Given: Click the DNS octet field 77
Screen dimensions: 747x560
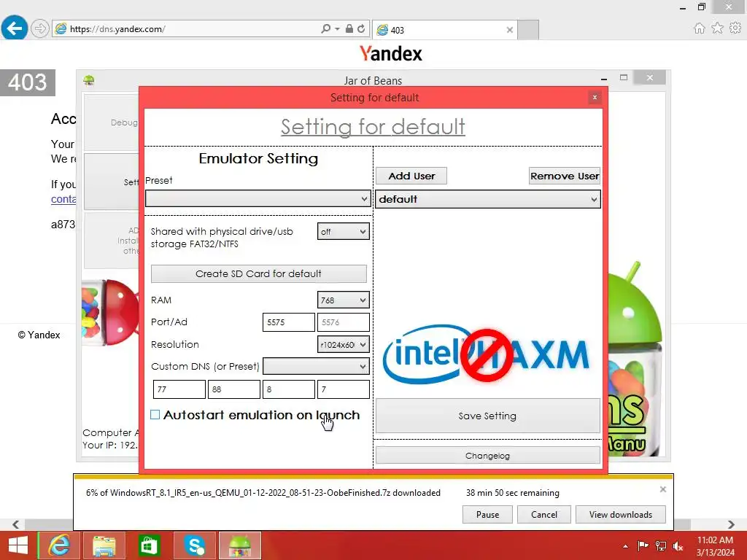Looking at the screenshot, I should tap(179, 389).
